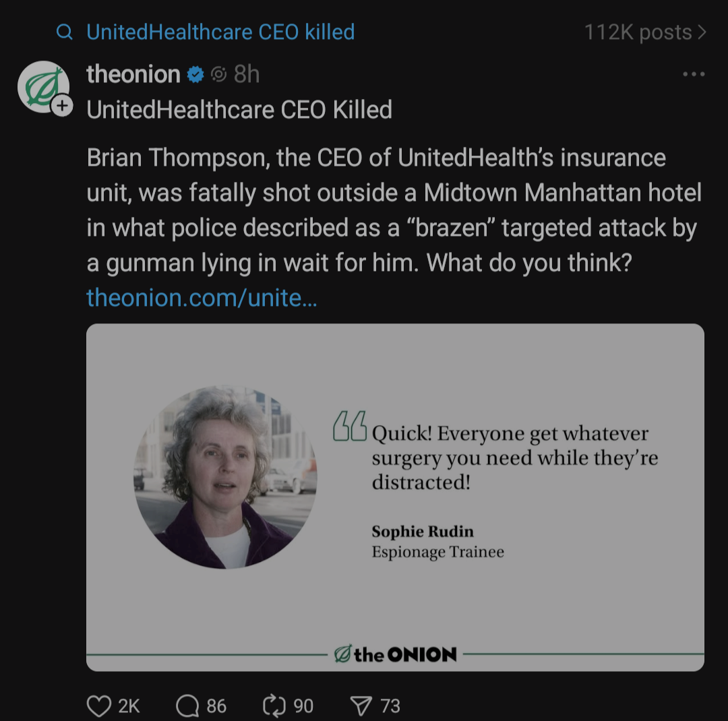Screen dimensions: 728x721
Task: Tap the circular photo of Sophie Rudin
Action: (x=225, y=477)
